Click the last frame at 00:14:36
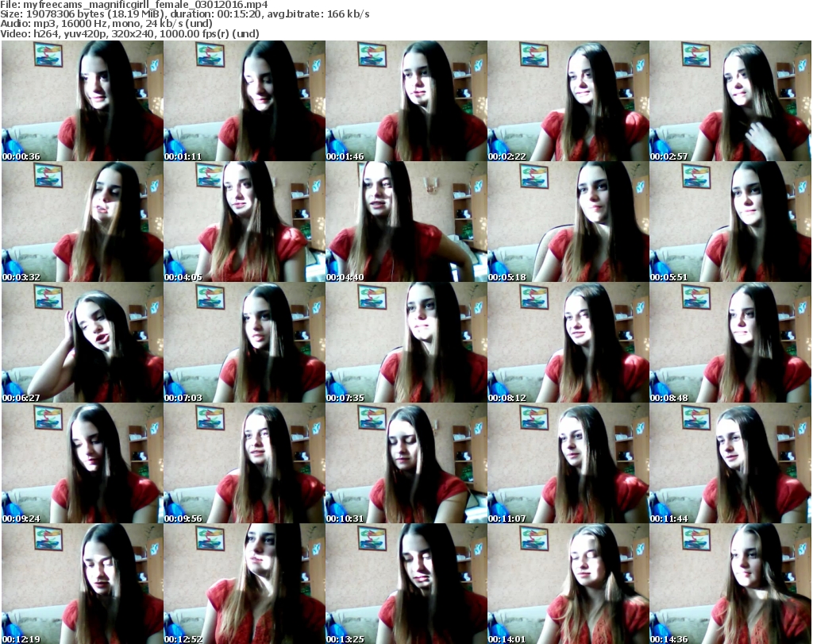This screenshot has width=813, height=644. (730, 584)
